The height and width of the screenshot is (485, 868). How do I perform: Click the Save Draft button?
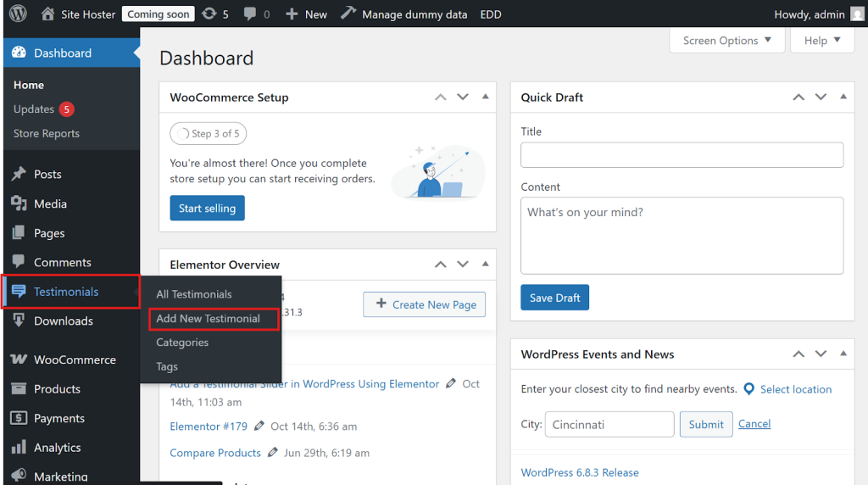pos(554,298)
